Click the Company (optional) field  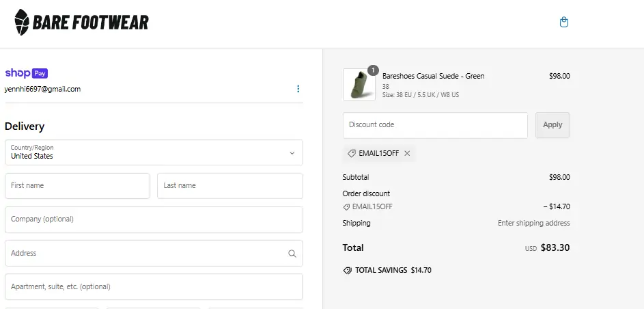154,219
